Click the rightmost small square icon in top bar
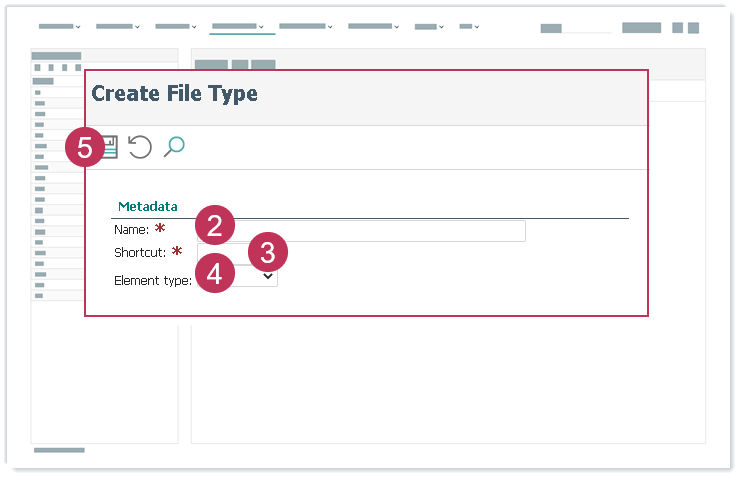 pos(693,28)
